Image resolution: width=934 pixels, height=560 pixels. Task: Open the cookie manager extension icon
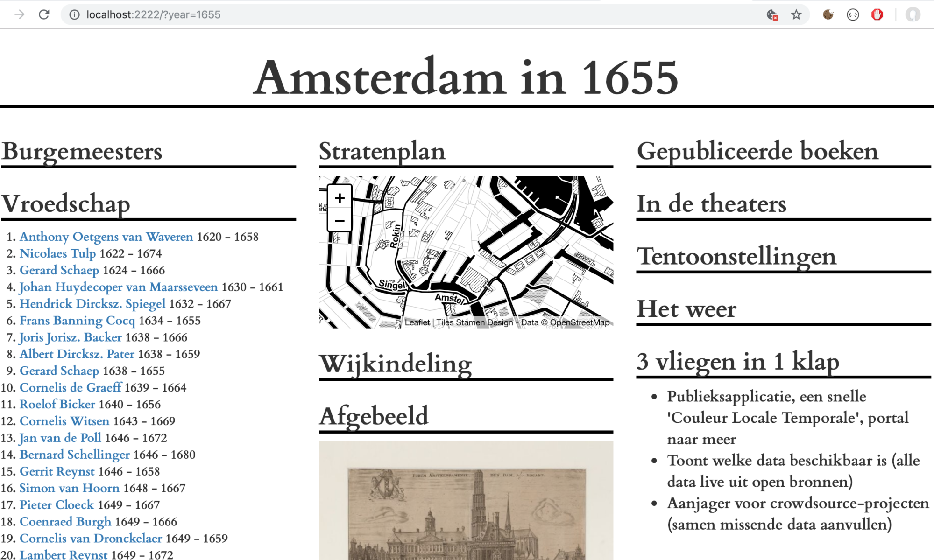click(x=827, y=14)
